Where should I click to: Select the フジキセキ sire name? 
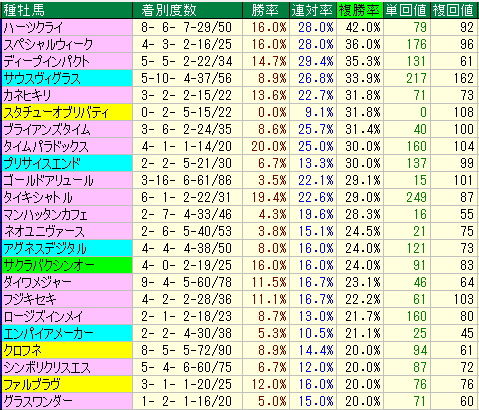pyautogui.click(x=30, y=299)
